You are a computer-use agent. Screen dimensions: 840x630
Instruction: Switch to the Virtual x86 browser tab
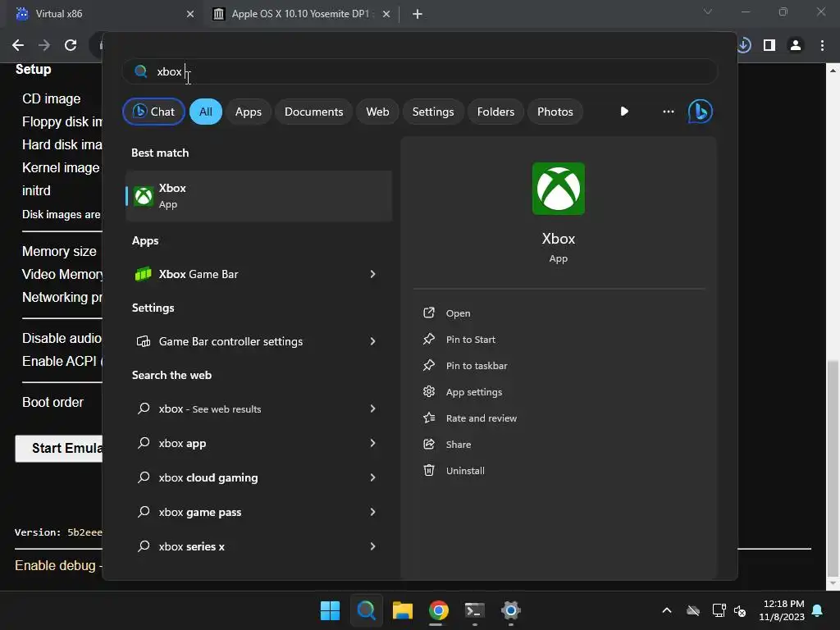(102, 14)
